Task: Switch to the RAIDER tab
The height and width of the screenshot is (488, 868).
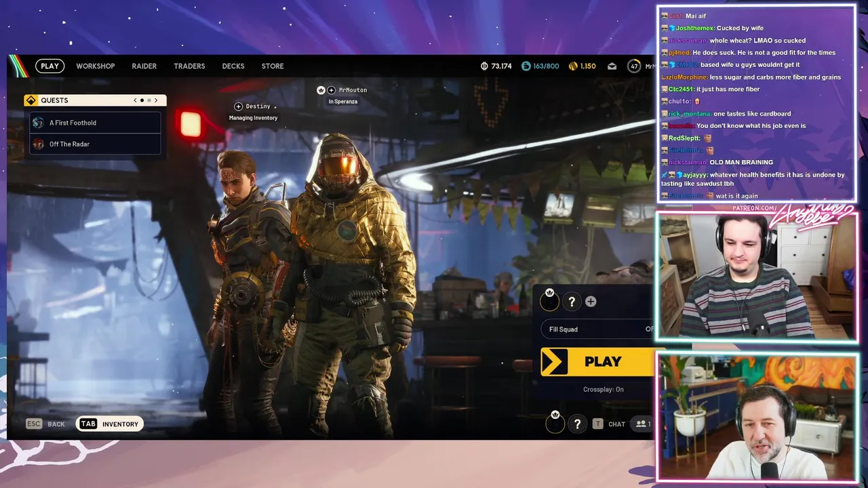Action: (x=144, y=66)
